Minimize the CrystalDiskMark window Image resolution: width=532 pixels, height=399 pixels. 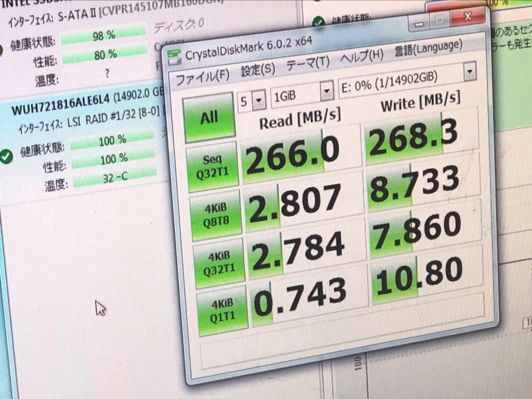pos(420,23)
